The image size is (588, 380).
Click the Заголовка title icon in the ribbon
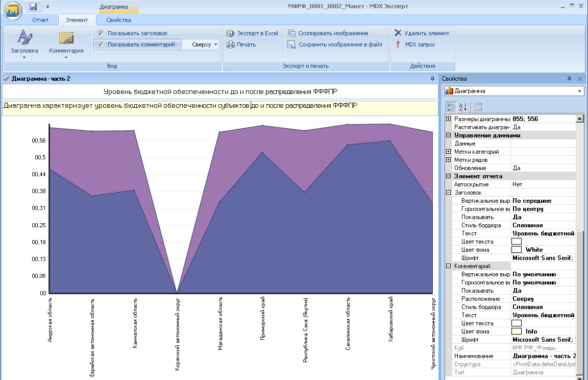pos(24,37)
